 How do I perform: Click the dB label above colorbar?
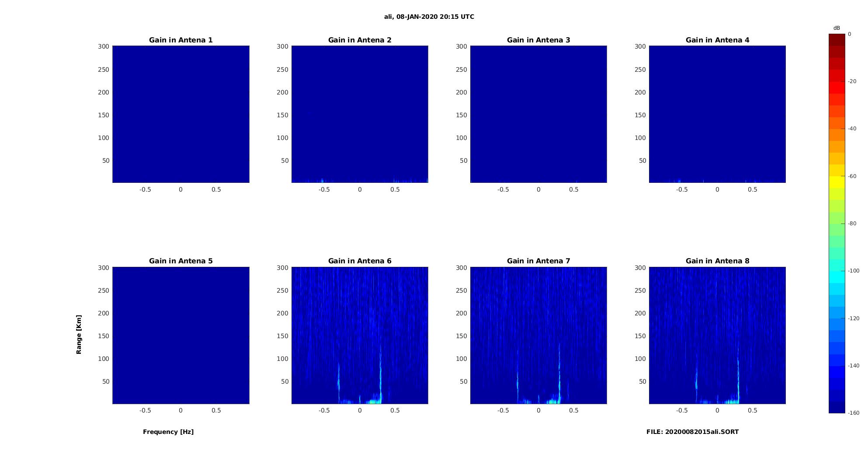pos(837,28)
